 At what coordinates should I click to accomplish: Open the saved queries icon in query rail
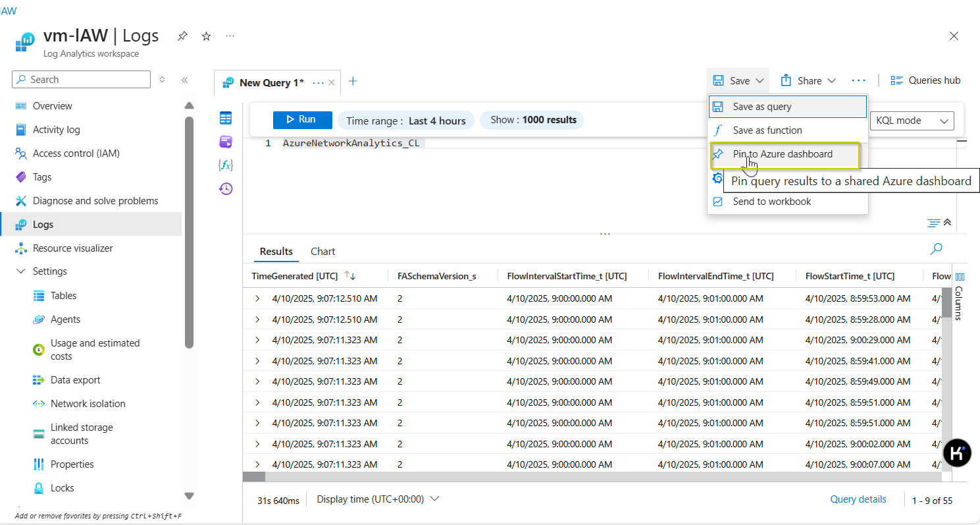pos(226,142)
